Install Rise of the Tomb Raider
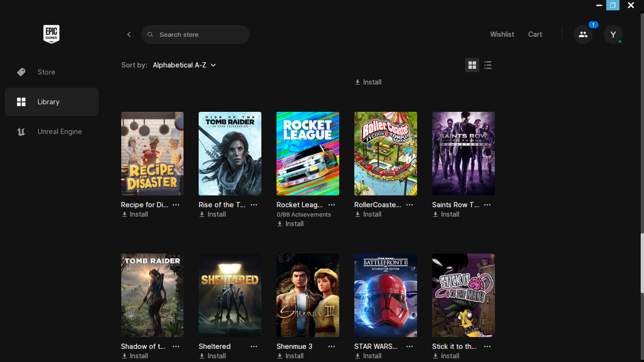The width and height of the screenshot is (644, 362). click(x=212, y=214)
